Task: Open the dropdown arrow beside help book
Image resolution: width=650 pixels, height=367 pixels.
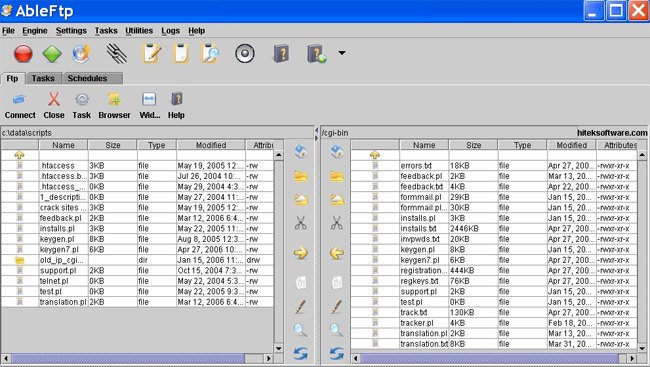Action: 342,53
